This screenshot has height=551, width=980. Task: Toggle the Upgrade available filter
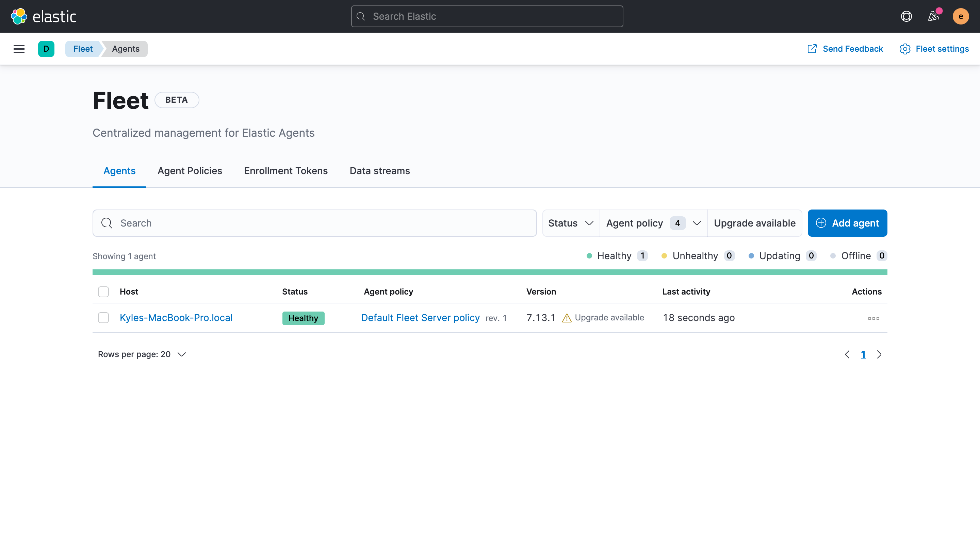click(754, 223)
